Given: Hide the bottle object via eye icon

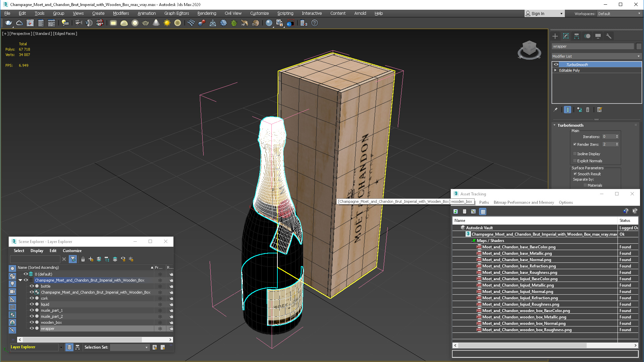Looking at the screenshot, I should coord(32,286).
